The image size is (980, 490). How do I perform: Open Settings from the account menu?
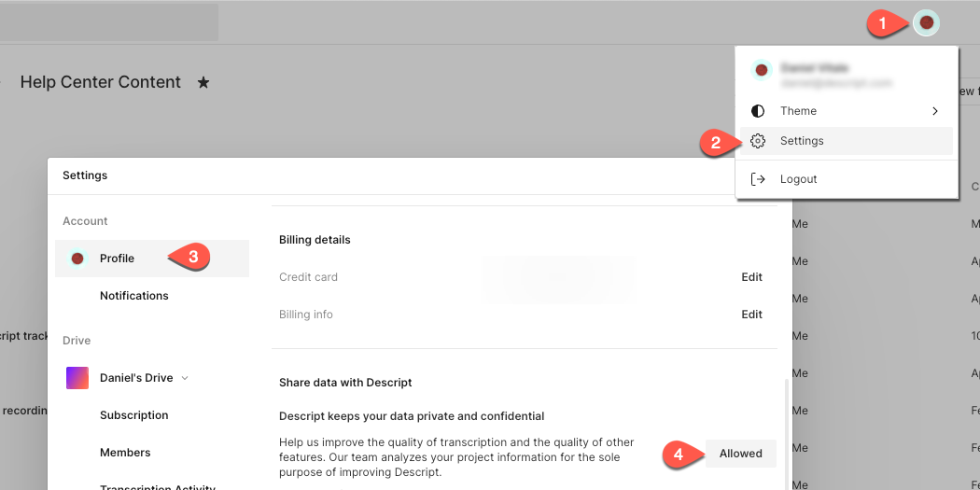[802, 141]
